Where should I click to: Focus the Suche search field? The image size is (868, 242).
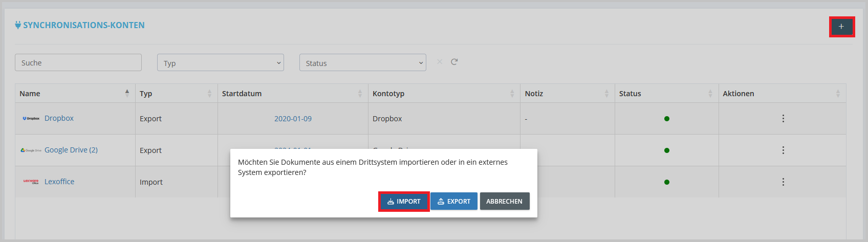(x=78, y=62)
